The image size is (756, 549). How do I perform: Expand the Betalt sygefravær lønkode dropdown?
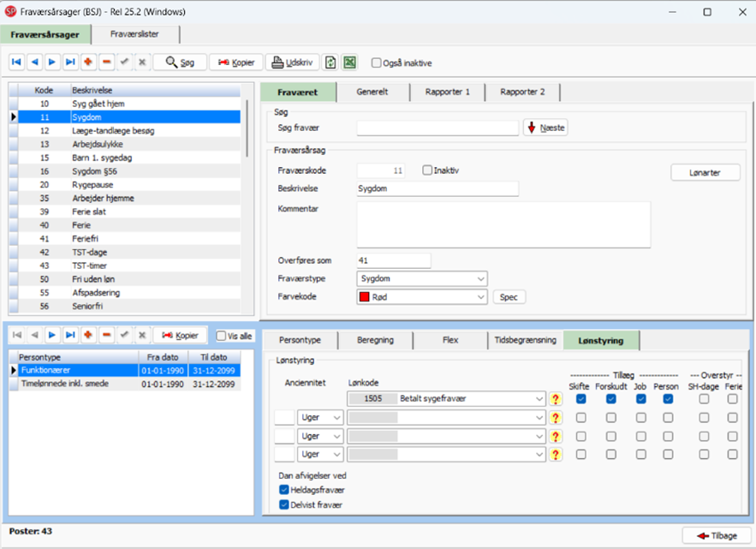pyautogui.click(x=538, y=399)
